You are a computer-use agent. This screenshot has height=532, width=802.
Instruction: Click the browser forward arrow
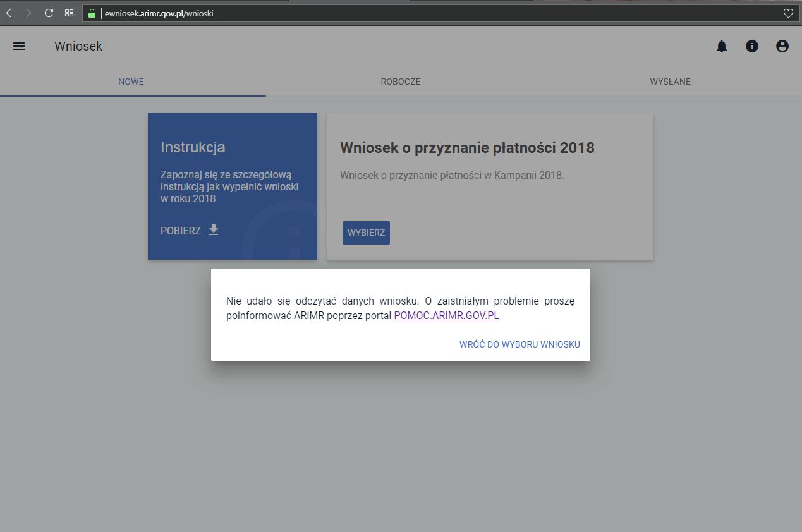(x=28, y=13)
